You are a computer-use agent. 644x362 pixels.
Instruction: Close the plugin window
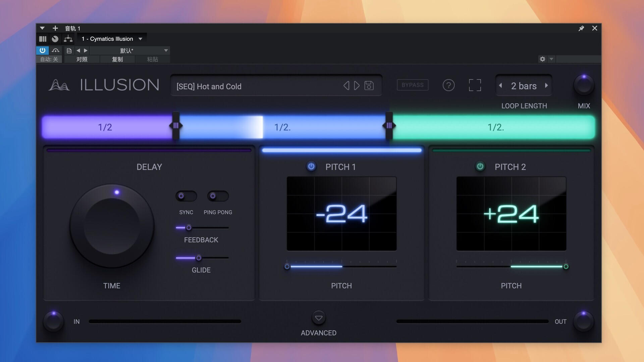coord(594,28)
